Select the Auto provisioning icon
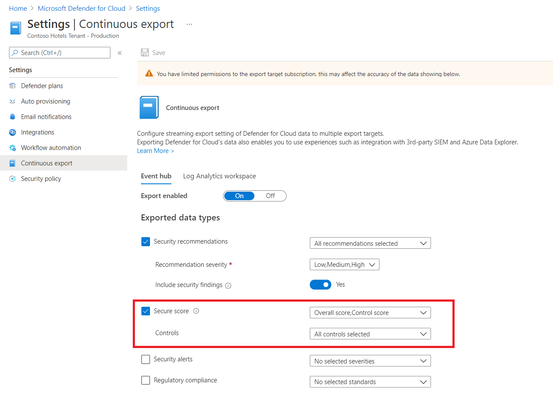This screenshot has height=400, width=553. tap(13, 101)
